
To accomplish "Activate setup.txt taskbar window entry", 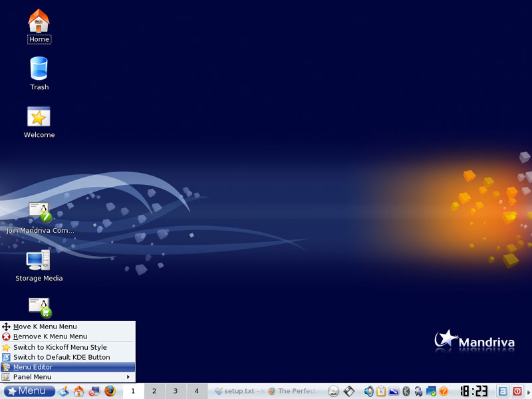I will click(x=239, y=391).
